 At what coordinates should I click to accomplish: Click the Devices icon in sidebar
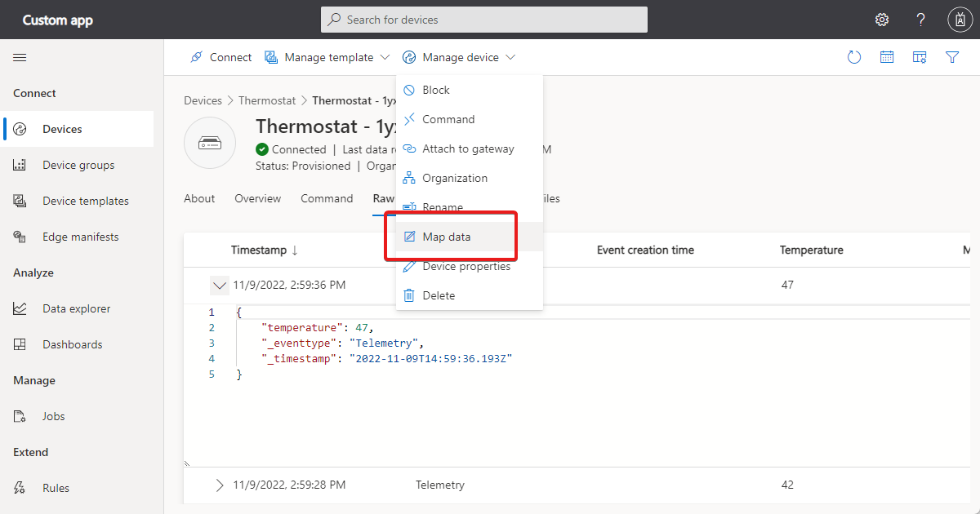pyautogui.click(x=20, y=129)
